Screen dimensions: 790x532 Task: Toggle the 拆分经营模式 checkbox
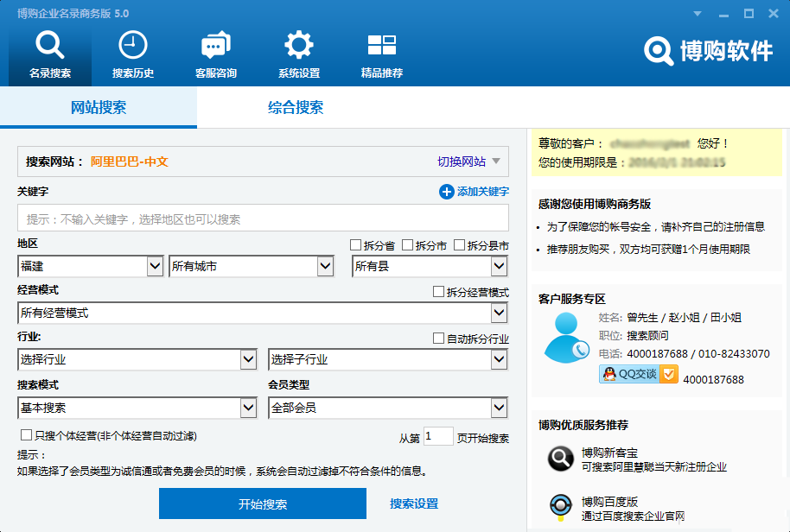[439, 292]
